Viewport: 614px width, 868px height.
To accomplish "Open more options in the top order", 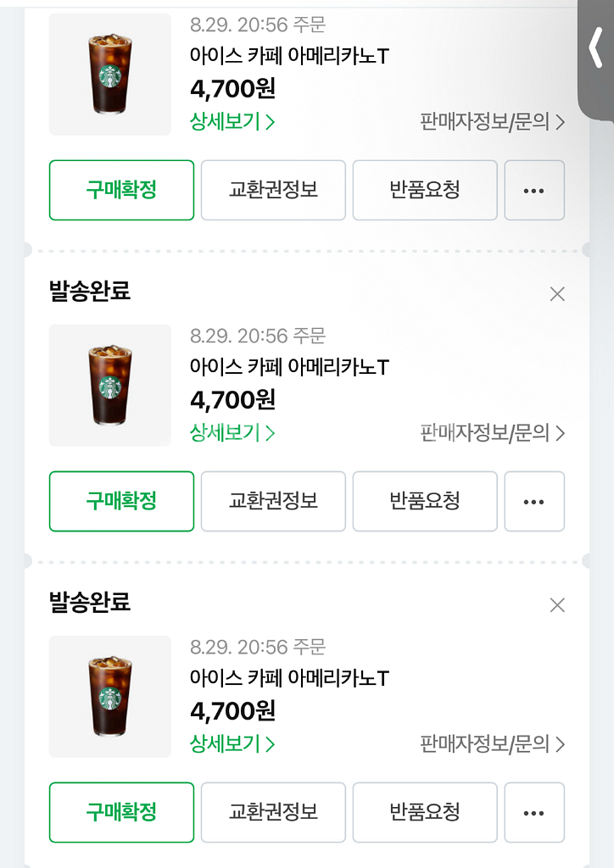I will coord(534,190).
